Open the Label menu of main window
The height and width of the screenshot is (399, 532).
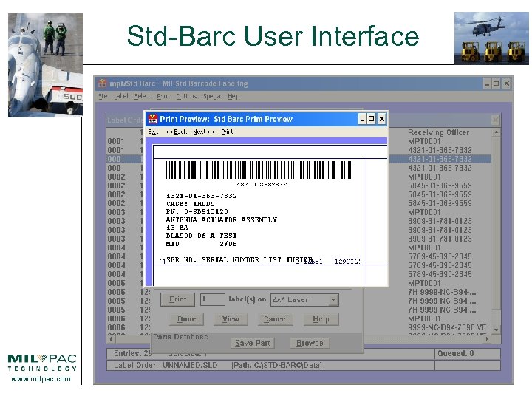coord(121,96)
